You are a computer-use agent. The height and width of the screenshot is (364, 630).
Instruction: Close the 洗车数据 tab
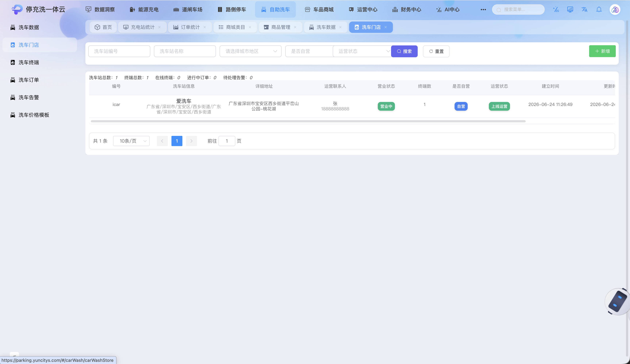click(340, 27)
